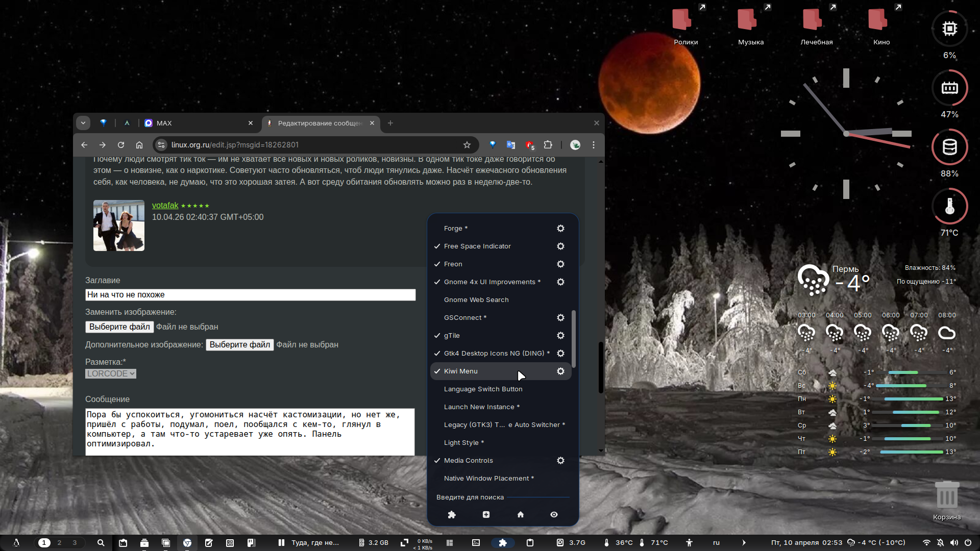Click the plus icon in the extension popup footer
The width and height of the screenshot is (980, 551).
click(486, 514)
